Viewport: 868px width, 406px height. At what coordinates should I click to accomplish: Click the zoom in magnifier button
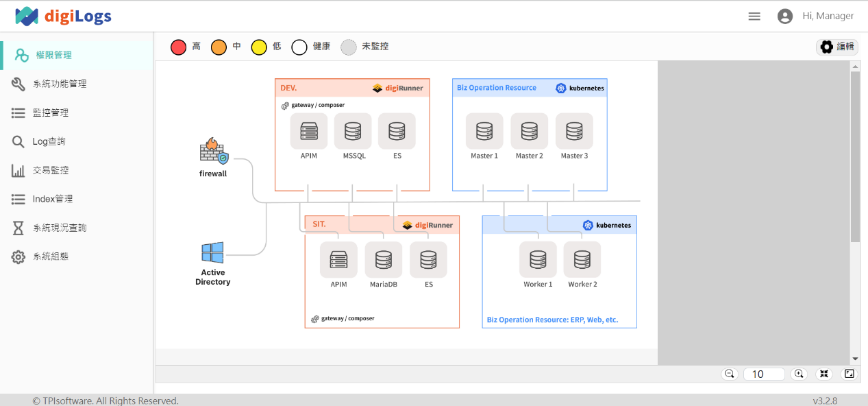(x=798, y=374)
